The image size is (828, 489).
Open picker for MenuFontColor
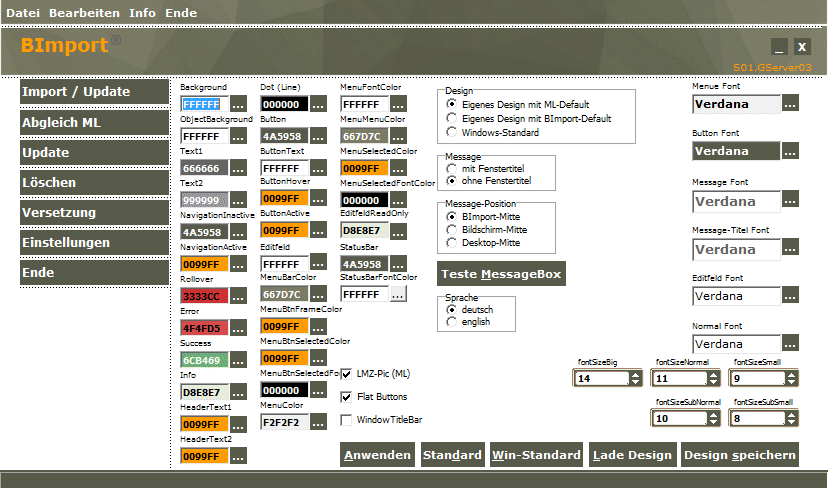click(398, 104)
